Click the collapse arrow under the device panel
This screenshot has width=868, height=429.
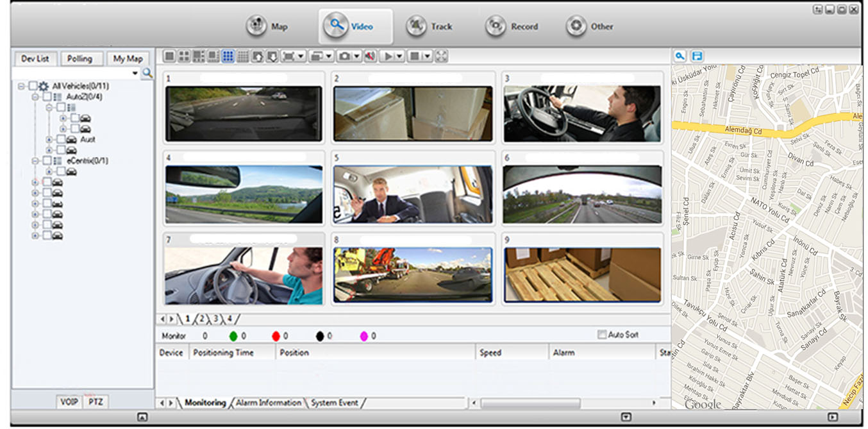tap(142, 417)
